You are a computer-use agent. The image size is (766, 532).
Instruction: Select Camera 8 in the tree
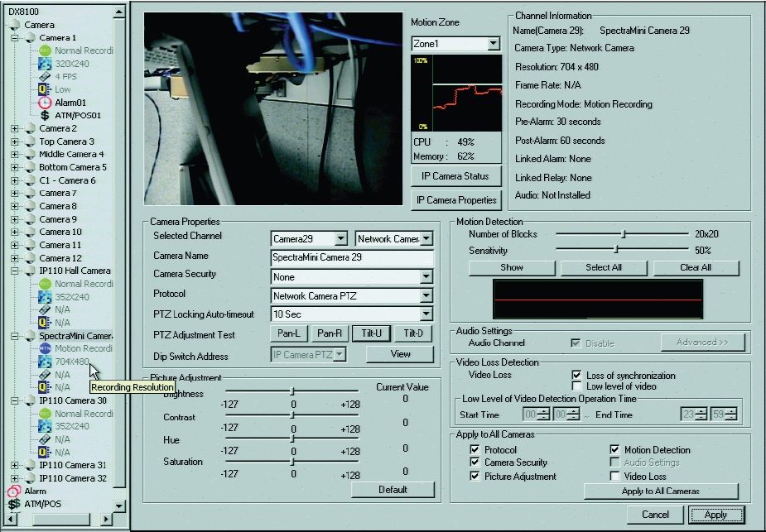(58, 206)
